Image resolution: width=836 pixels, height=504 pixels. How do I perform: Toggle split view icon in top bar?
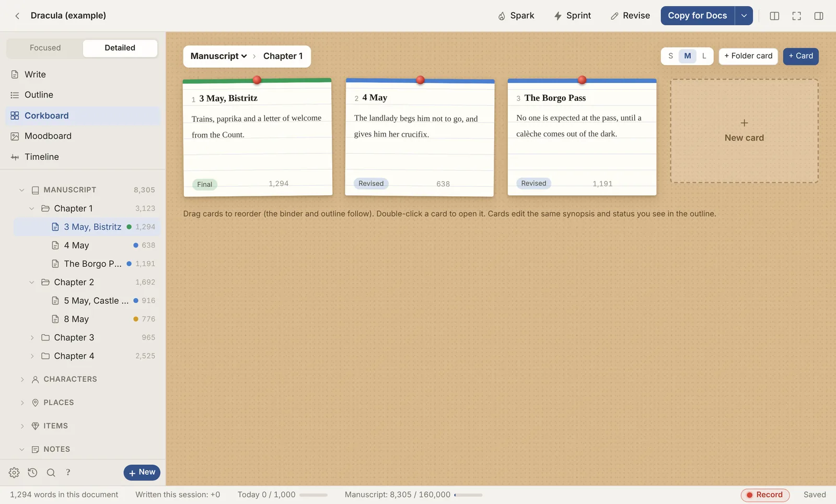tap(774, 16)
